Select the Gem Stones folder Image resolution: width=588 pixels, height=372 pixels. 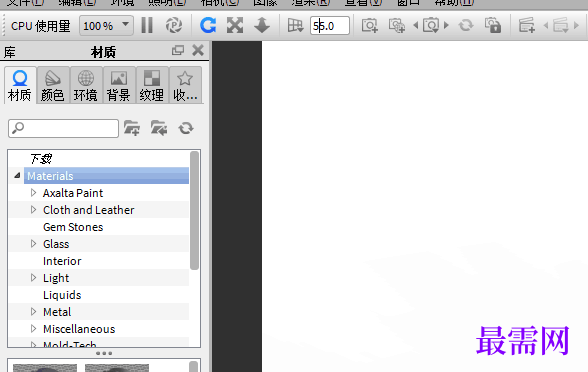pos(73,227)
